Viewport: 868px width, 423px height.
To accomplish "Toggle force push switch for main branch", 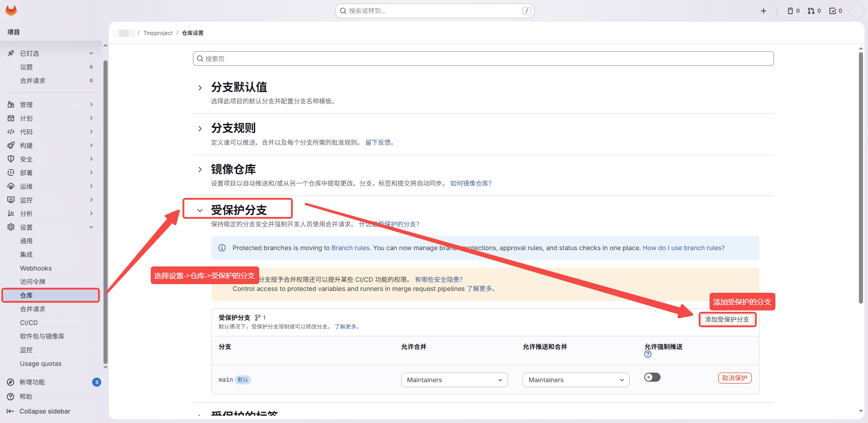I will coord(652,378).
